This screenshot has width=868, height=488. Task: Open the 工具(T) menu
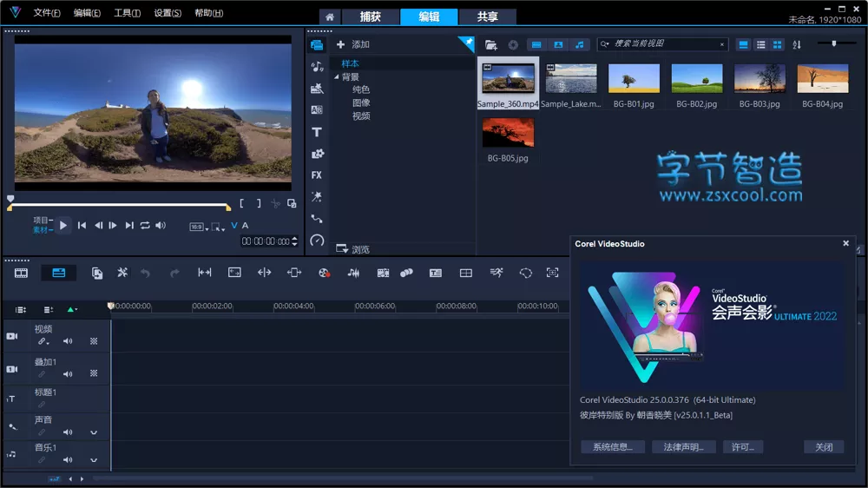(x=127, y=13)
